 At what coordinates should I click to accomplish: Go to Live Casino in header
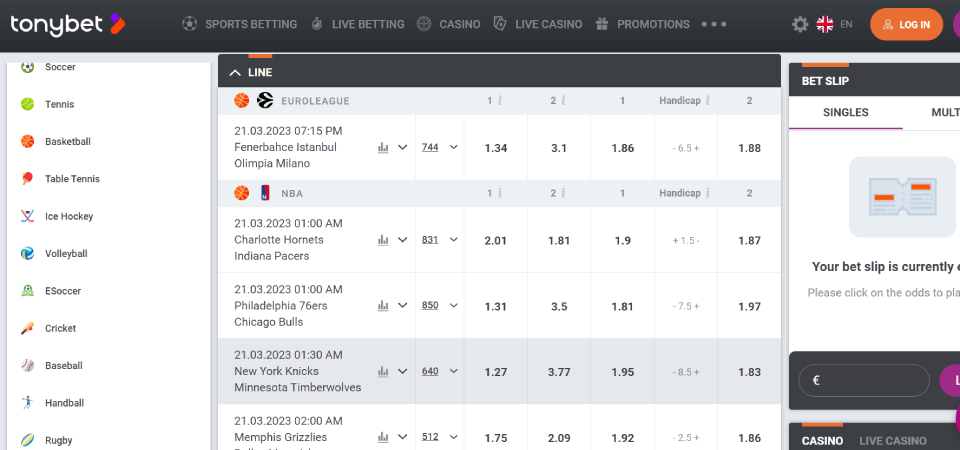[538, 24]
